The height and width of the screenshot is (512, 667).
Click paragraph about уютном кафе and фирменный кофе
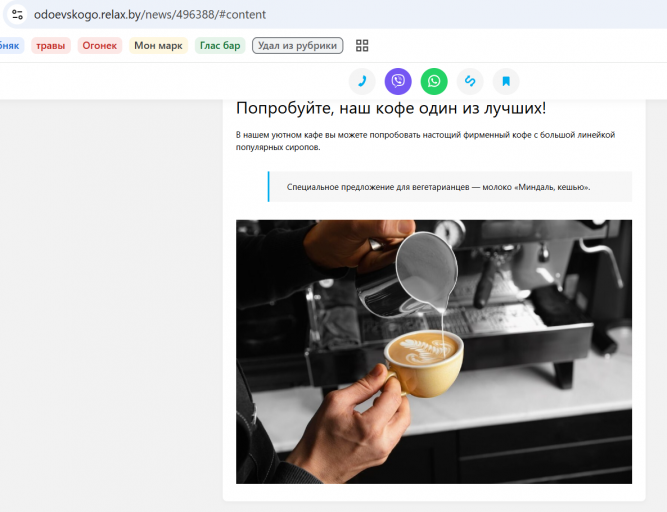425,141
